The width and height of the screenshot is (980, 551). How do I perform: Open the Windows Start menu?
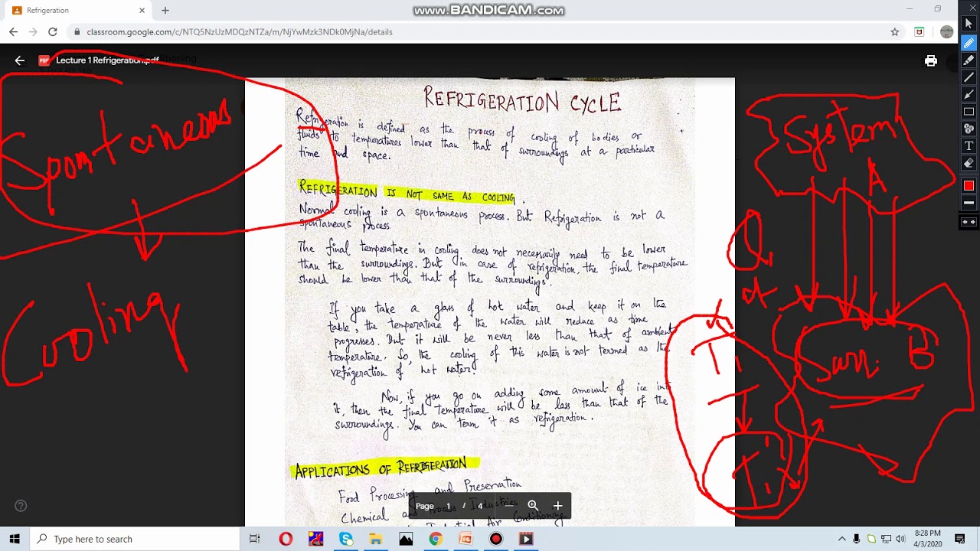pyautogui.click(x=15, y=539)
